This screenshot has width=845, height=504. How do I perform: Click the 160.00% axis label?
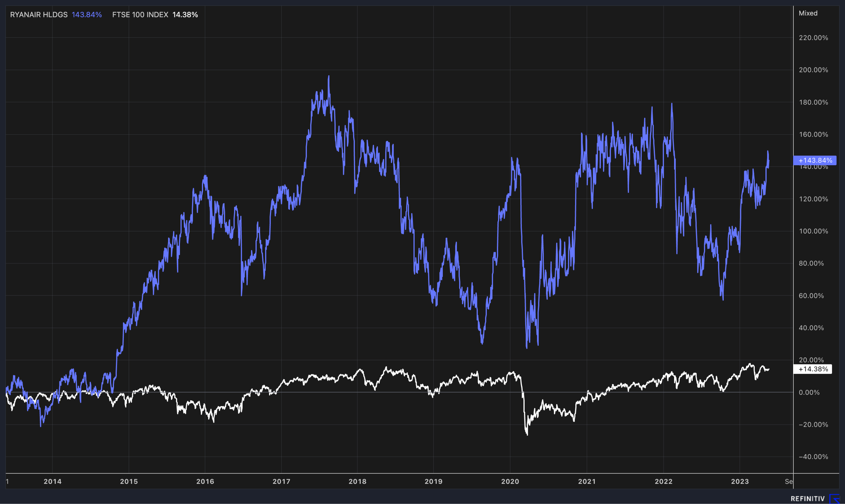[813, 134]
